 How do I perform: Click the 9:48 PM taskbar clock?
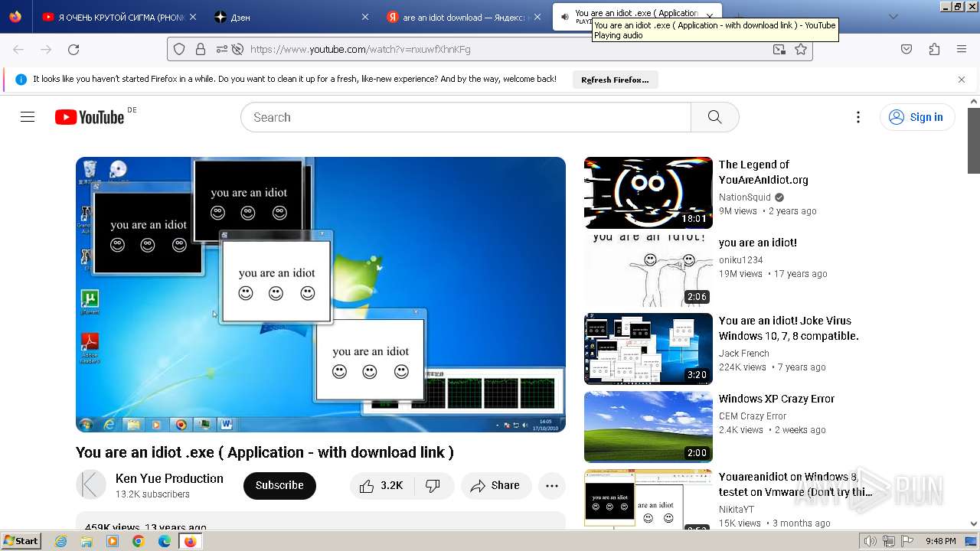[x=940, y=541]
